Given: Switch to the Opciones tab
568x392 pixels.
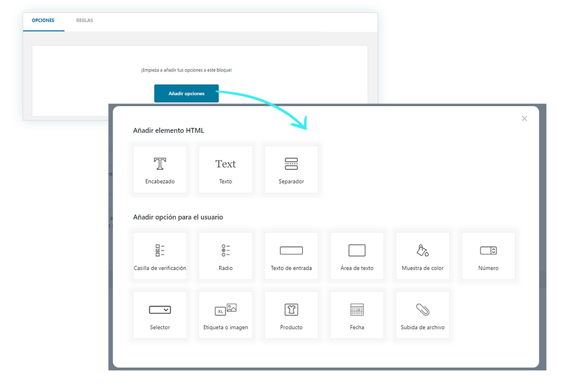Looking at the screenshot, I should 43,21.
